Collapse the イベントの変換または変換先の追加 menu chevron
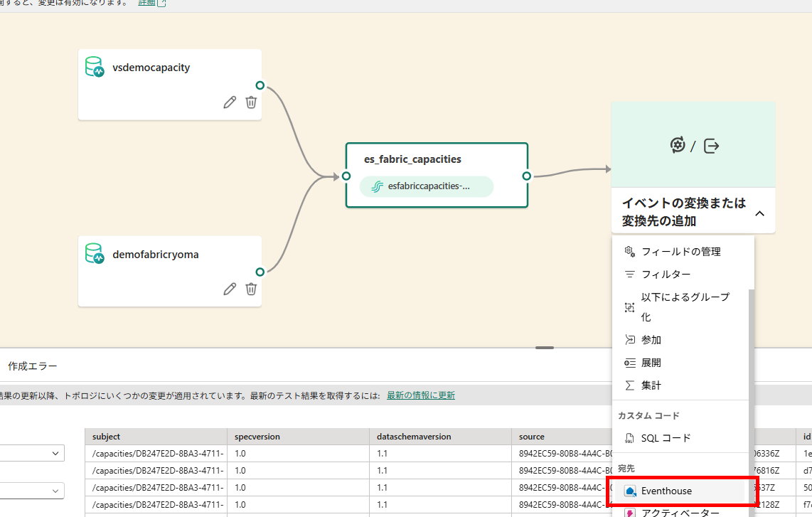This screenshot has height=517, width=812. [x=759, y=213]
